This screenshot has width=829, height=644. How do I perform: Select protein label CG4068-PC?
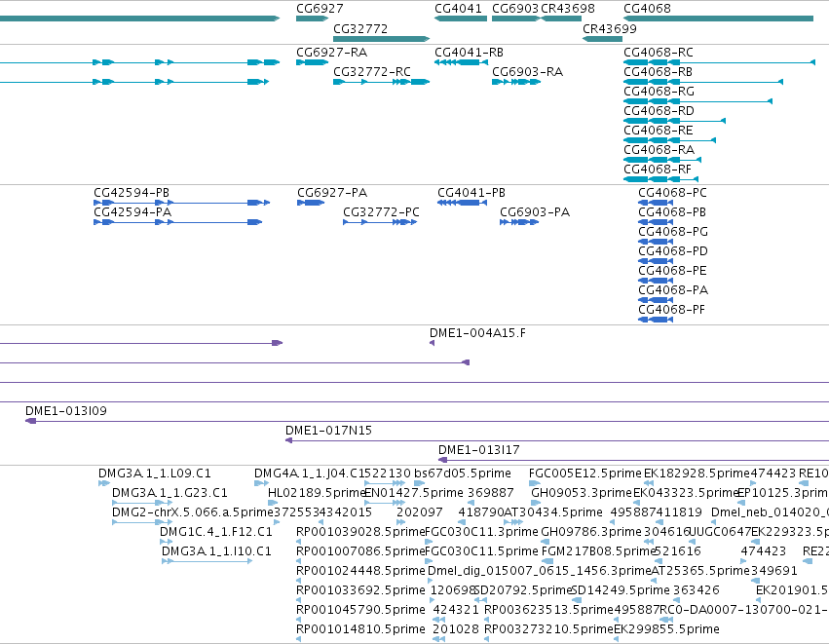pos(672,193)
